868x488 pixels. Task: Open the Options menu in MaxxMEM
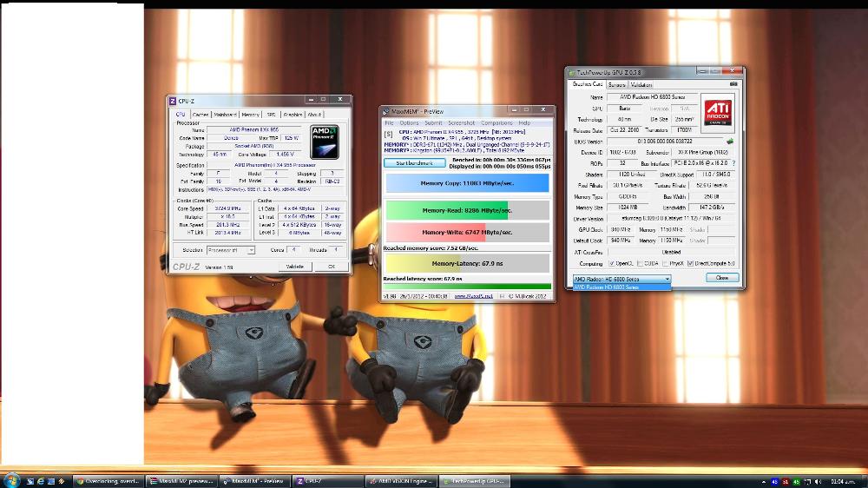(409, 123)
